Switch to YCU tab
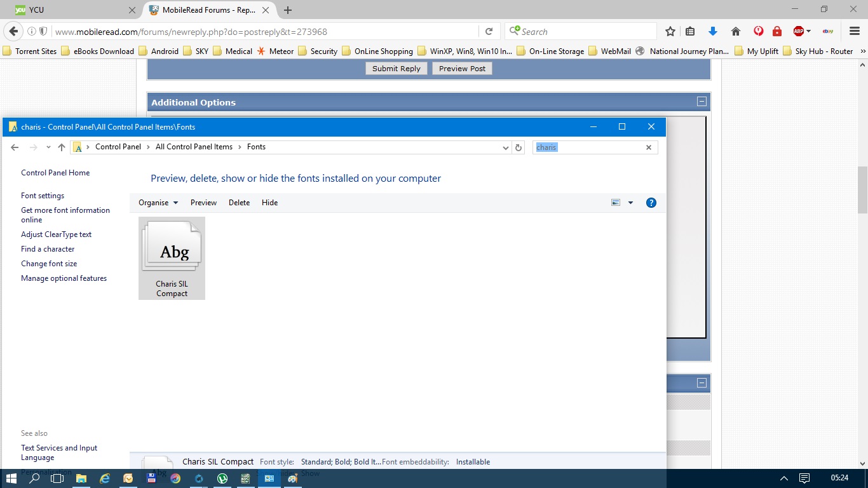Screen dimensions: 868x488 (x=76, y=10)
